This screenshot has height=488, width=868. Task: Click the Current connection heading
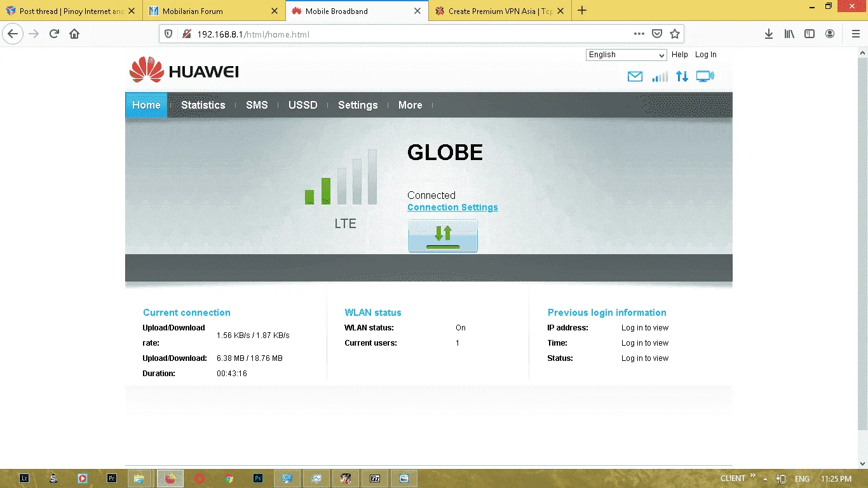[187, 313]
